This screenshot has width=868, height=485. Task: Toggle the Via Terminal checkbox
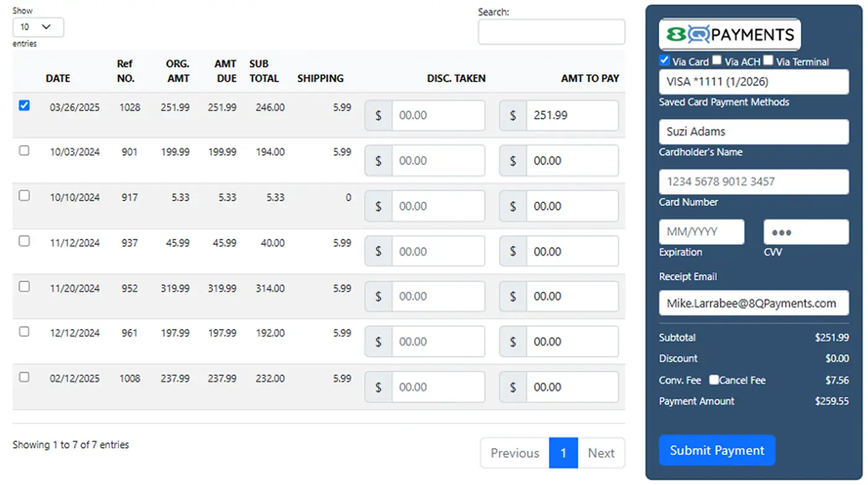[768, 61]
